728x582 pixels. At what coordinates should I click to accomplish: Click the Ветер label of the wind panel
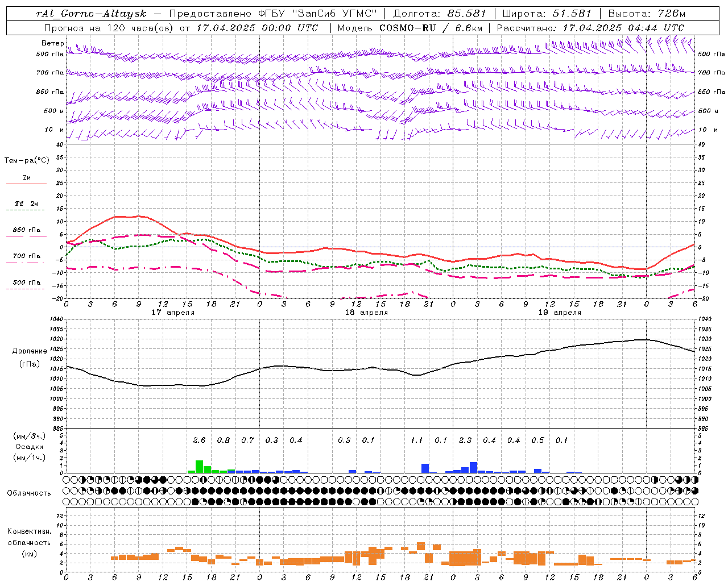[53, 43]
